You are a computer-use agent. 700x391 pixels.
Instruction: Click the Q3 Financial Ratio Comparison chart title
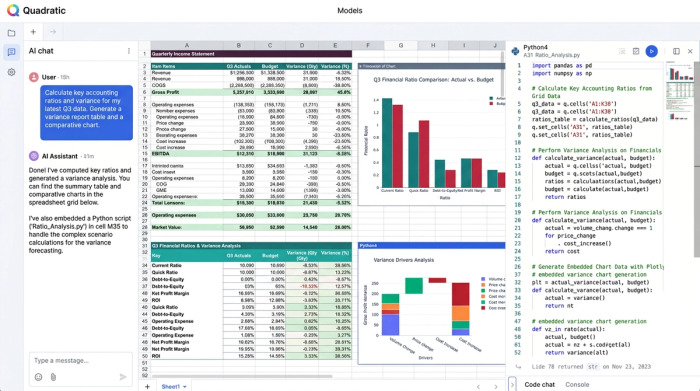pos(433,80)
